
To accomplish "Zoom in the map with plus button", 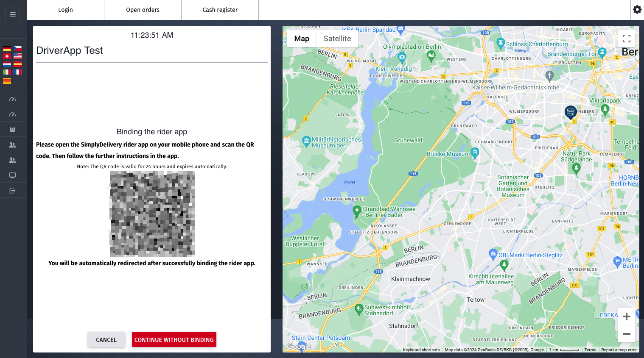I will pyautogui.click(x=627, y=316).
